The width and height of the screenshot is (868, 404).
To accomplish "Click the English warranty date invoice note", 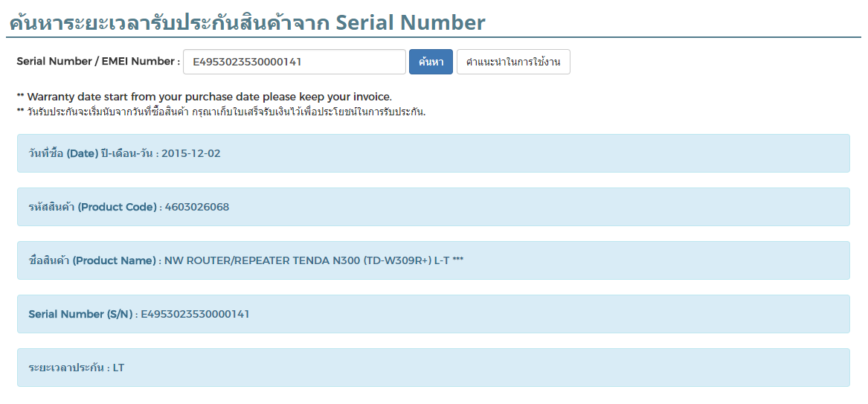I will [204, 97].
